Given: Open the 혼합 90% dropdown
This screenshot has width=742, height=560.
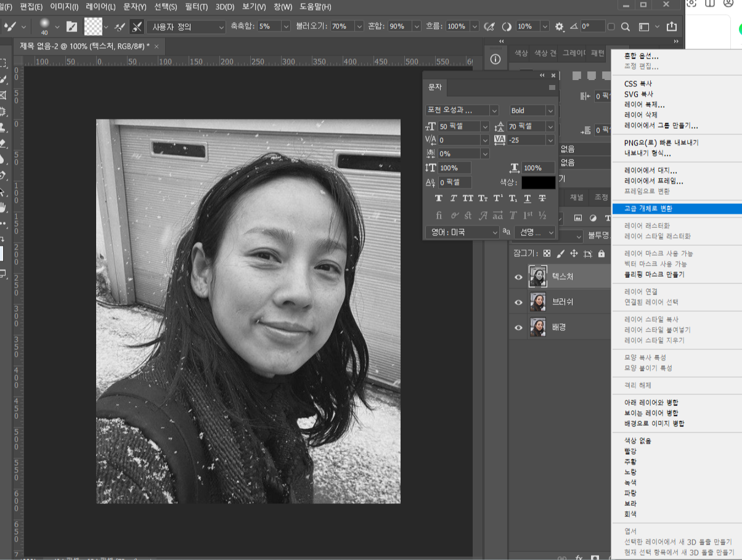Looking at the screenshot, I should tap(416, 26).
